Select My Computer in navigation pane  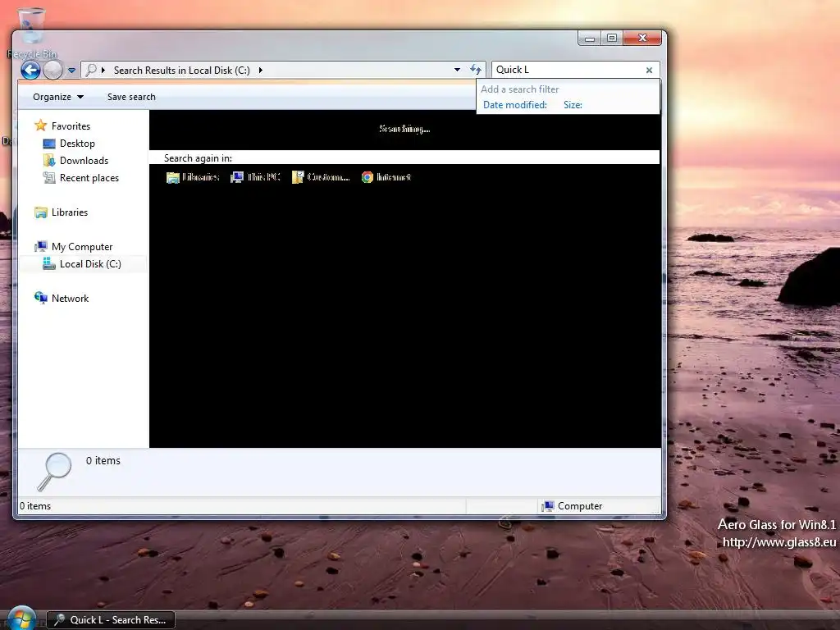pos(82,247)
